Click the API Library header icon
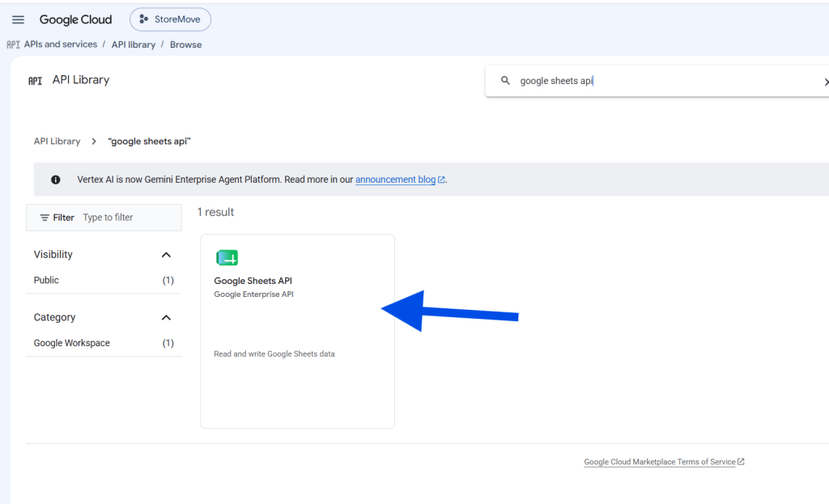 35,81
